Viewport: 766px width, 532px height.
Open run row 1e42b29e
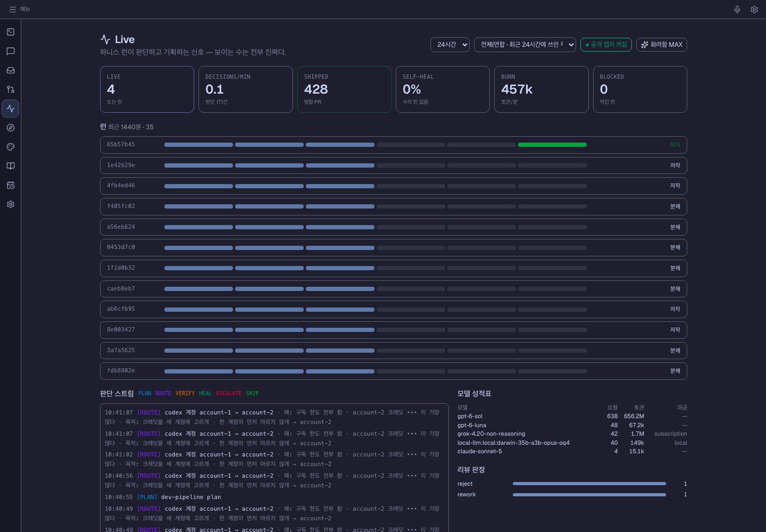[394, 165]
